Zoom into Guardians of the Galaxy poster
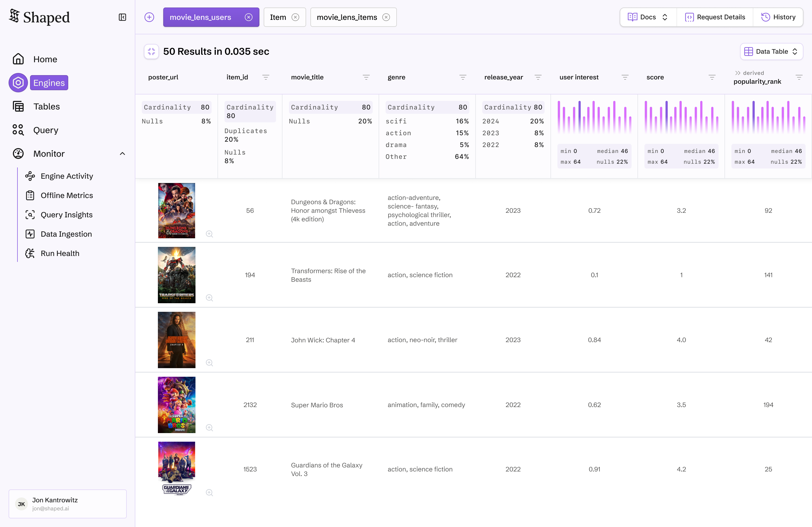Image resolution: width=812 pixels, height=527 pixels. click(x=209, y=493)
